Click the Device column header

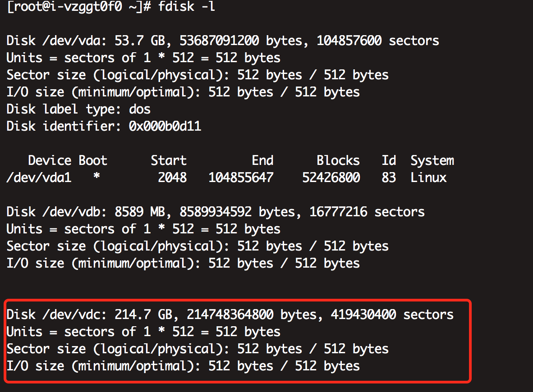click(50, 160)
